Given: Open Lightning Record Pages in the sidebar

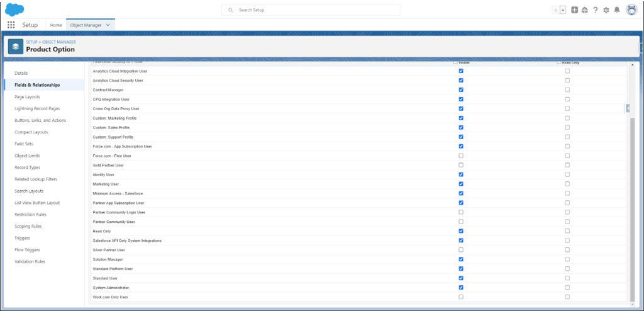Looking at the screenshot, I should pyautogui.click(x=37, y=109).
